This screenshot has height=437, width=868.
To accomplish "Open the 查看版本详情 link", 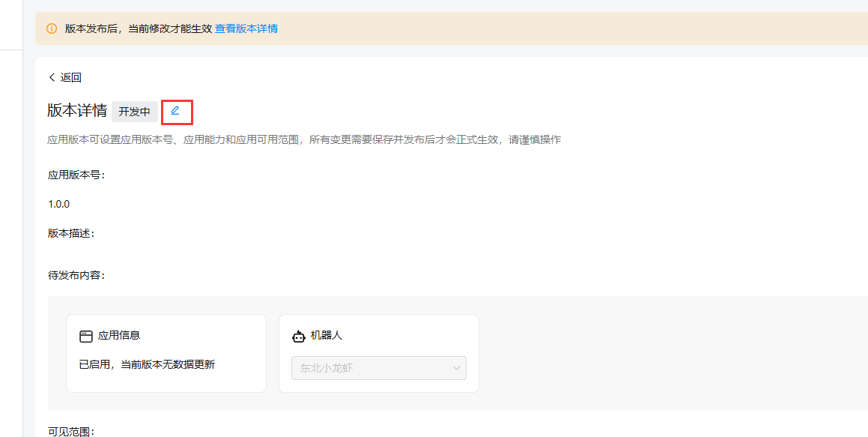I will pyautogui.click(x=246, y=28).
